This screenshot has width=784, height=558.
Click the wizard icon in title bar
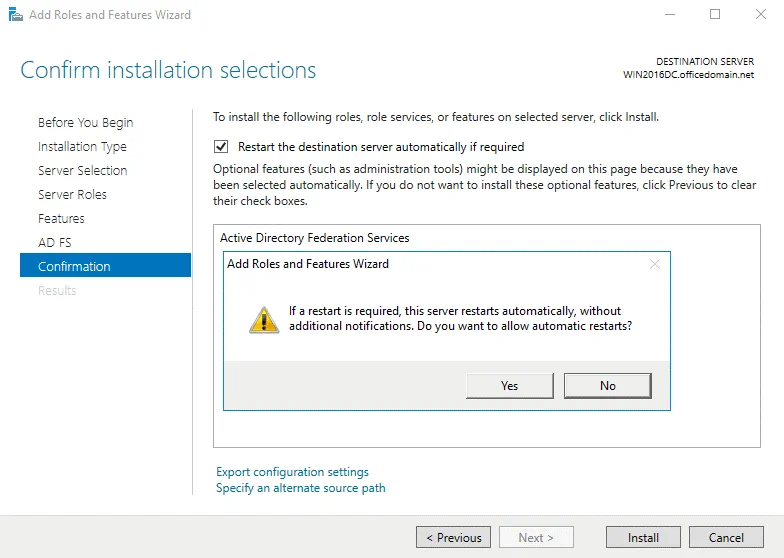tap(15, 15)
